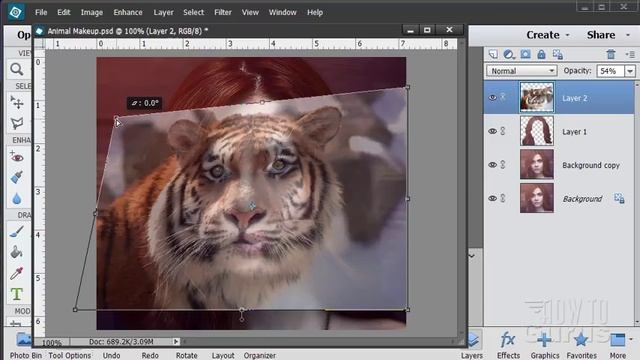Click the 100% zoom level field
This screenshot has height=360, width=640.
coord(52,342)
